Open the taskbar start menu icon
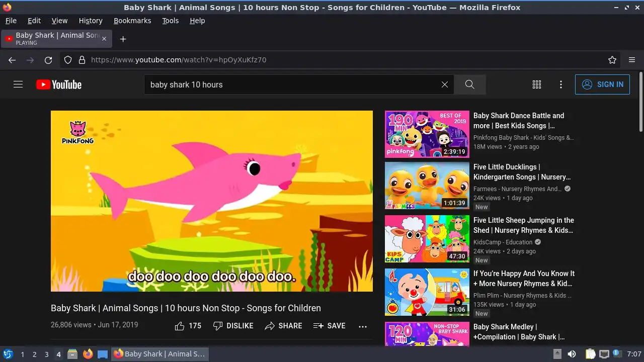Screen dimensions: 644x362 pyautogui.click(x=8, y=354)
